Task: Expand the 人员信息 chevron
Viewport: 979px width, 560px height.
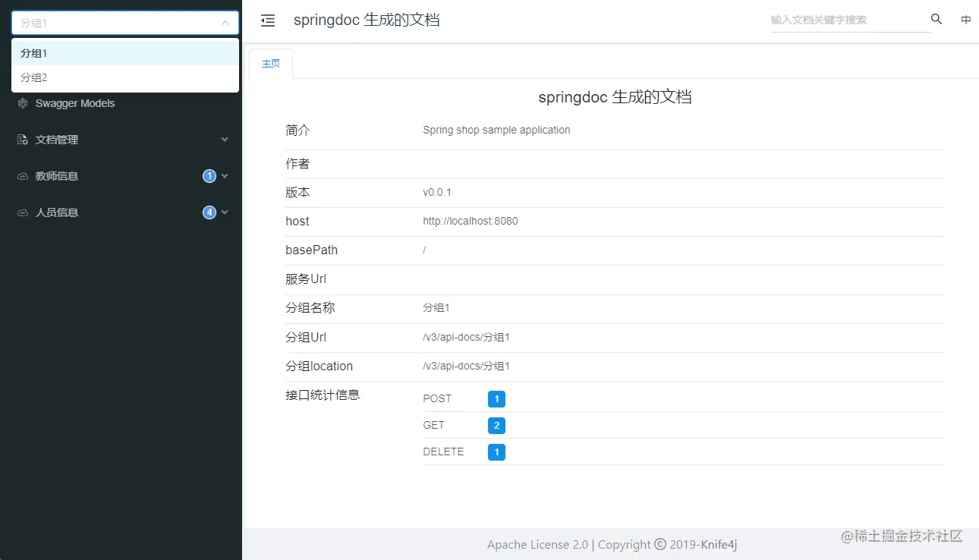Action: point(225,212)
